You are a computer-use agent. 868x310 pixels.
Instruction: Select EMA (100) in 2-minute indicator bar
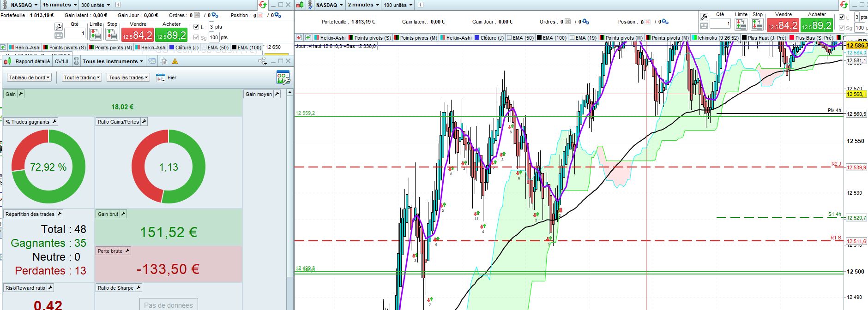pyautogui.click(x=551, y=38)
